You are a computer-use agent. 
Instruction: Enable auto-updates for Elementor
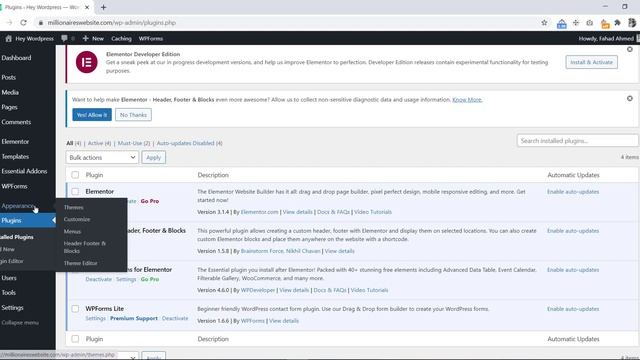click(x=573, y=192)
